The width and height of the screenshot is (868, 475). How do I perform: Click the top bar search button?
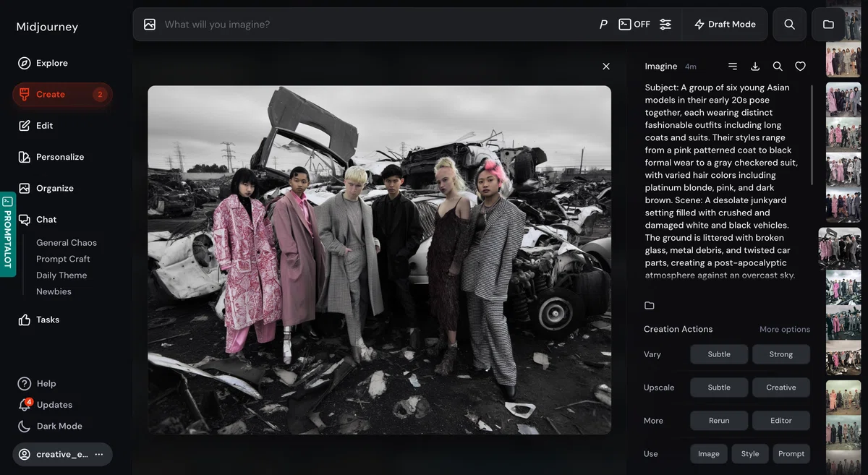[x=790, y=25]
